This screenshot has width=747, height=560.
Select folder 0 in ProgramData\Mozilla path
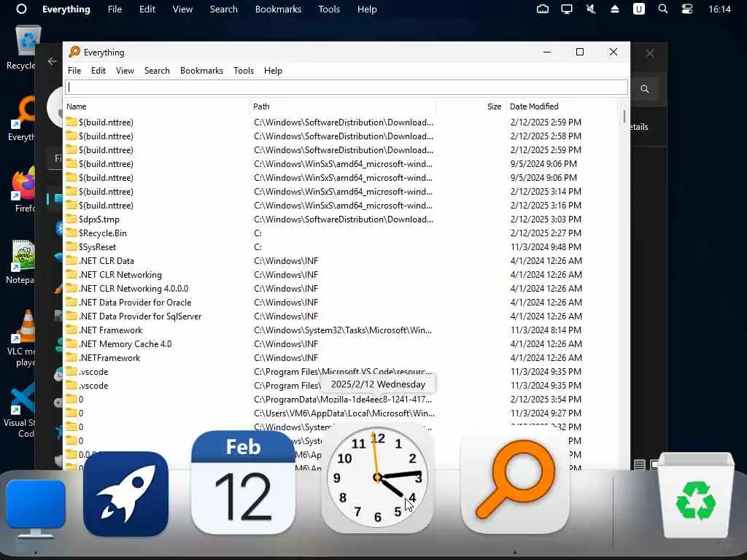point(340,399)
